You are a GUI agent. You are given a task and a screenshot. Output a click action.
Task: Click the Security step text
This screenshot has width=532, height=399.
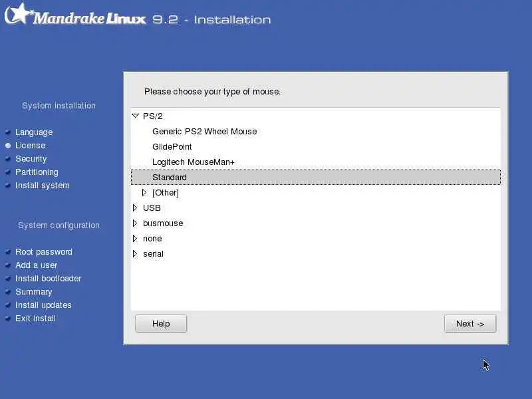tap(31, 159)
